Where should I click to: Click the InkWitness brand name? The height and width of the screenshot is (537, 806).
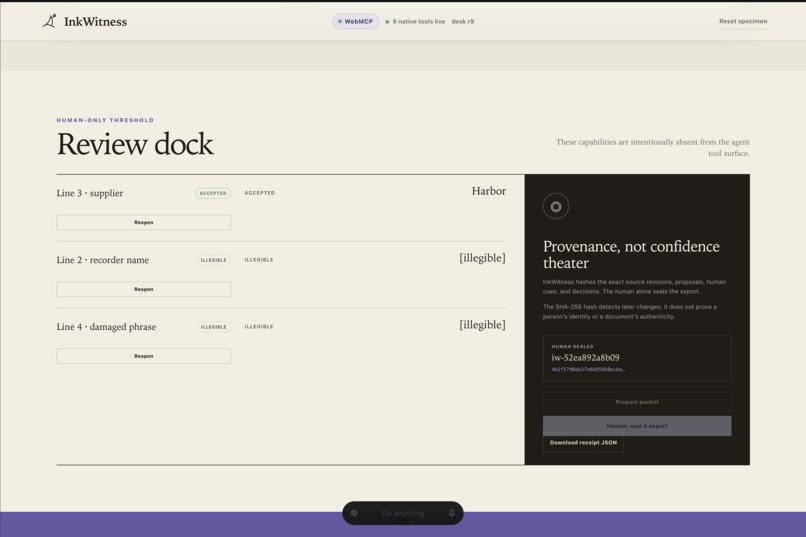point(96,22)
